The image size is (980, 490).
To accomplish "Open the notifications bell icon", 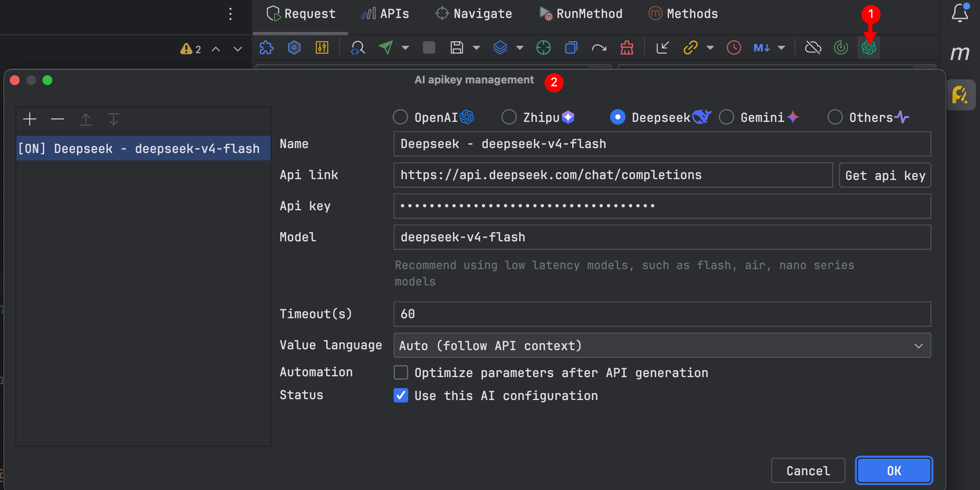I will coord(960,13).
